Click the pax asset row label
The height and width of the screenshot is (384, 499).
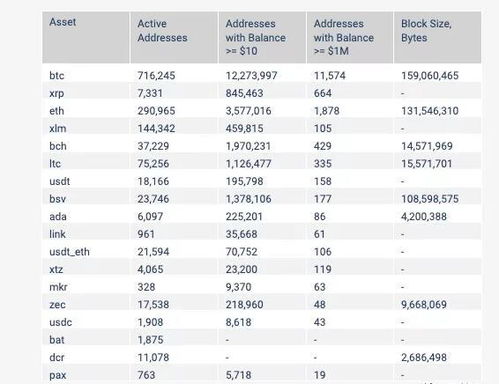point(58,375)
